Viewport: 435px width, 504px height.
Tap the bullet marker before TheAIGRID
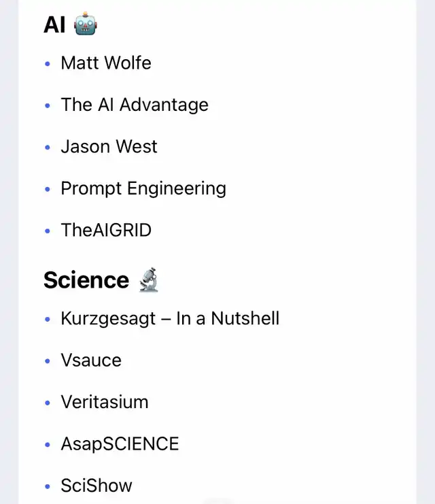click(x=48, y=231)
